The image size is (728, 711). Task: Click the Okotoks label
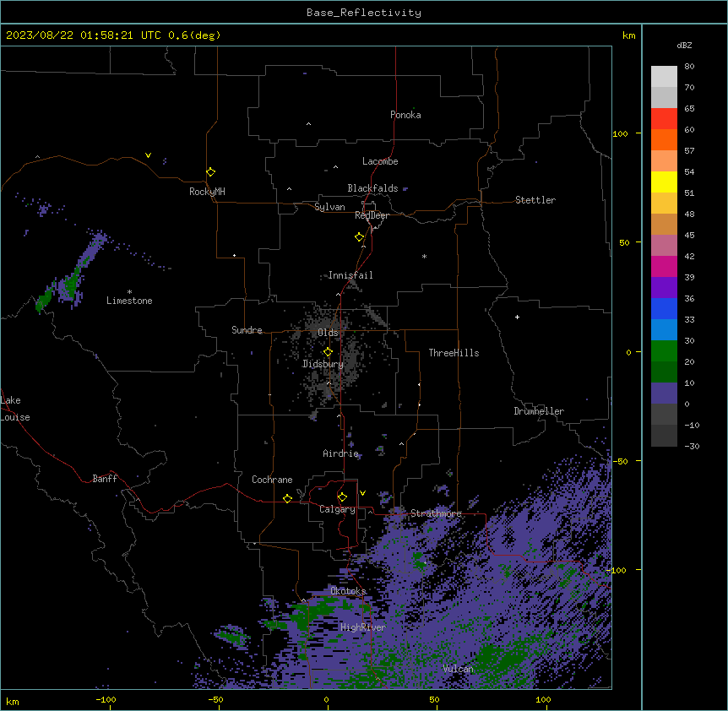(348, 591)
